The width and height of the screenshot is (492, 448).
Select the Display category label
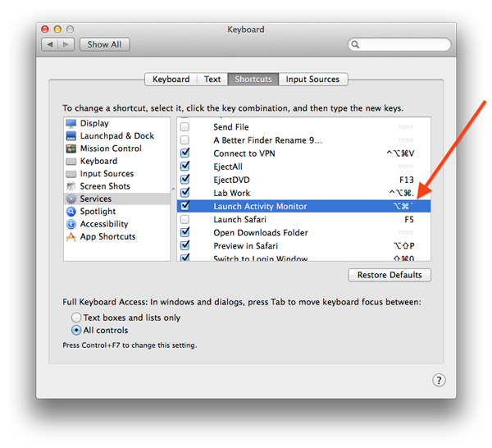[94, 123]
